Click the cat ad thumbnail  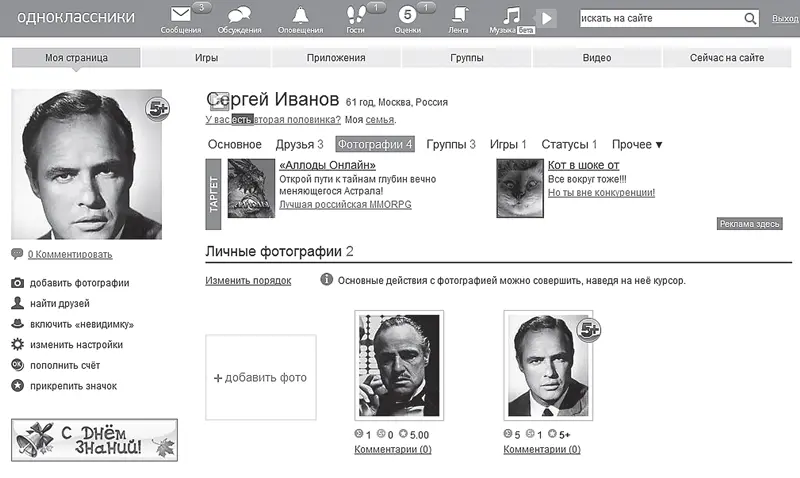click(520, 188)
